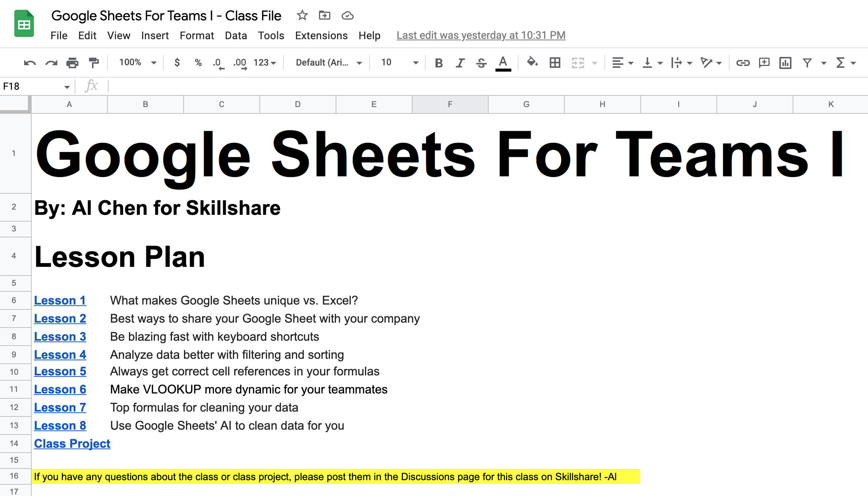Follow the Lesson 4 link

point(60,355)
